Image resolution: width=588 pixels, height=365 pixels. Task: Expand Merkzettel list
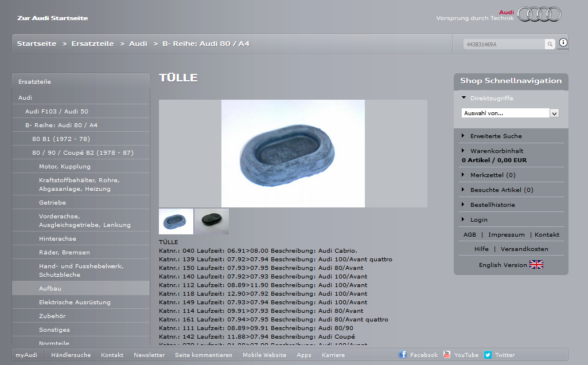coord(492,175)
